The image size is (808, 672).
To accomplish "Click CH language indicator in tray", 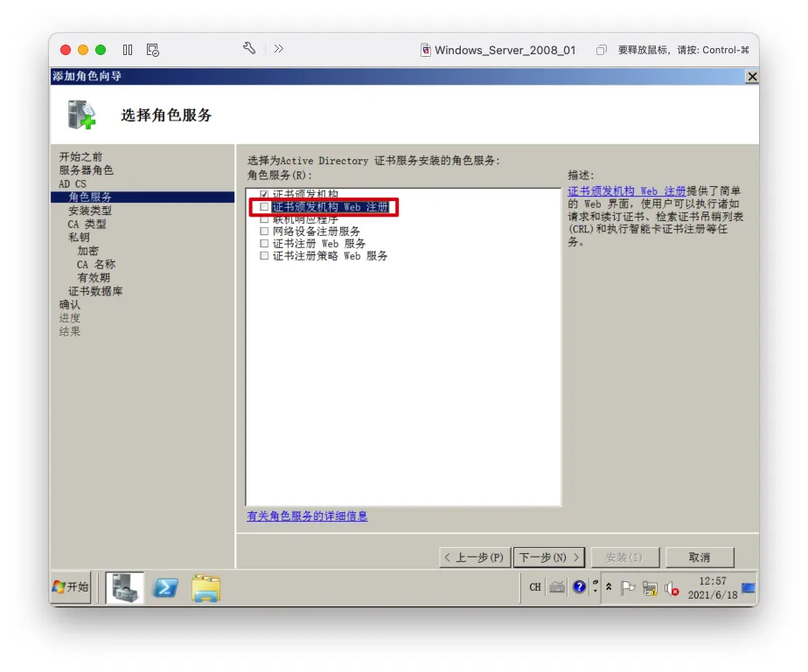I will [x=535, y=587].
